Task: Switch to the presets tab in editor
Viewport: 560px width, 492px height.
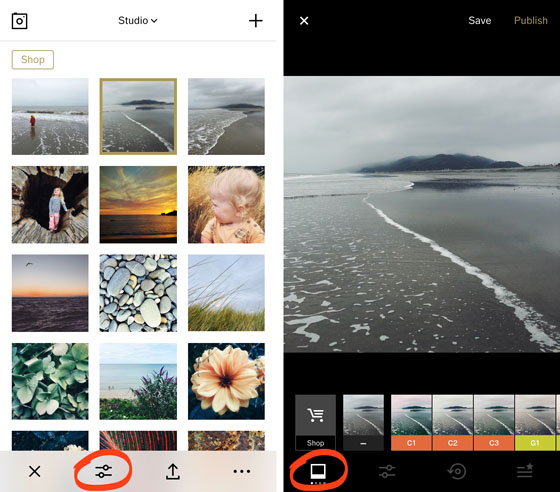Action: [318, 473]
